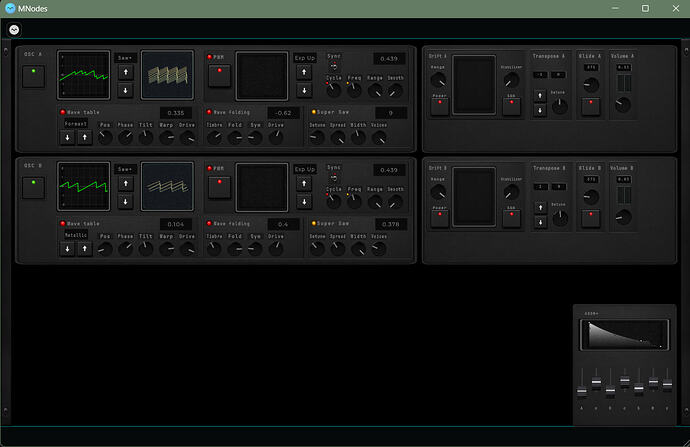Click OSC A down arrow under Exp Up
The width and height of the screenshot is (690, 447).
(304, 91)
